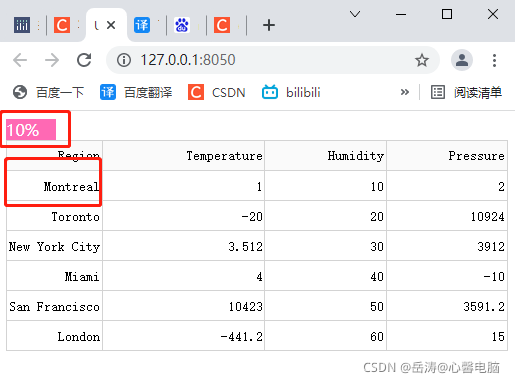Select the London region cell
The width and height of the screenshot is (515, 383).
coord(54,336)
